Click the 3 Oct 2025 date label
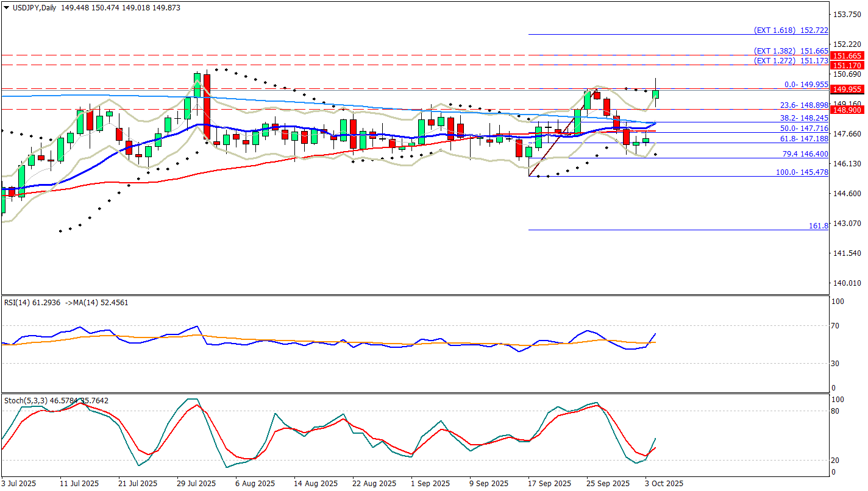868x491 pixels. click(x=663, y=483)
